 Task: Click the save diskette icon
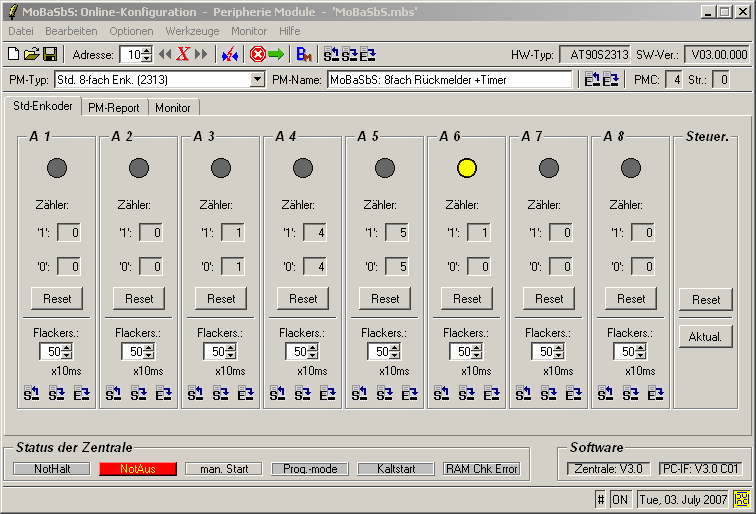pyautogui.click(x=48, y=54)
